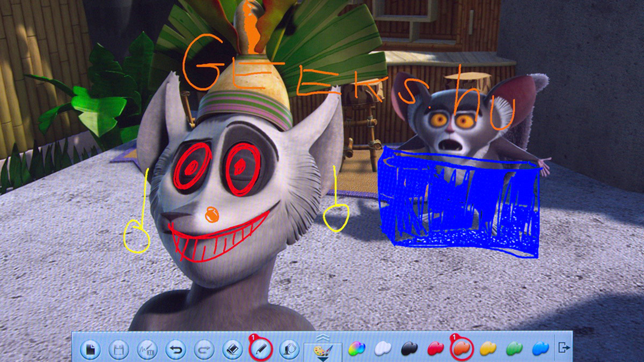Switch to green paint color
Viewport: 644px width, 362px height.
(x=514, y=349)
